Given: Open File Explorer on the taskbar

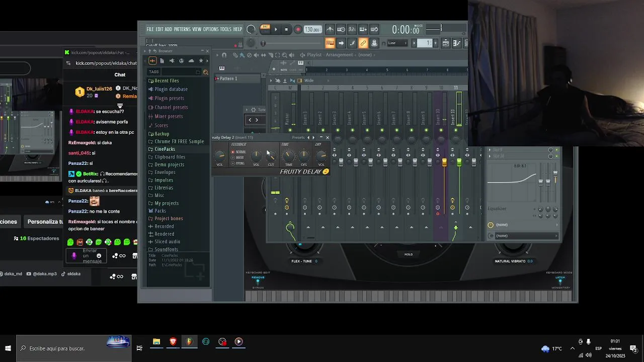Looking at the screenshot, I should [156, 342].
